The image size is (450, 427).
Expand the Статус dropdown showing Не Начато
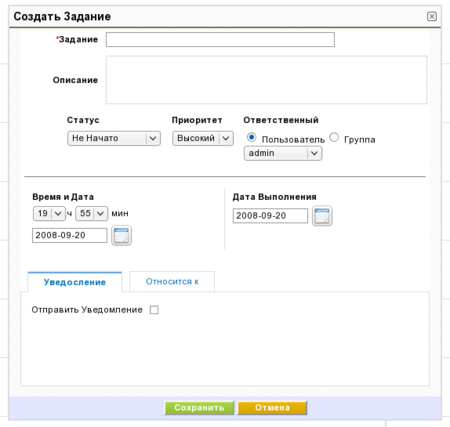(x=114, y=138)
